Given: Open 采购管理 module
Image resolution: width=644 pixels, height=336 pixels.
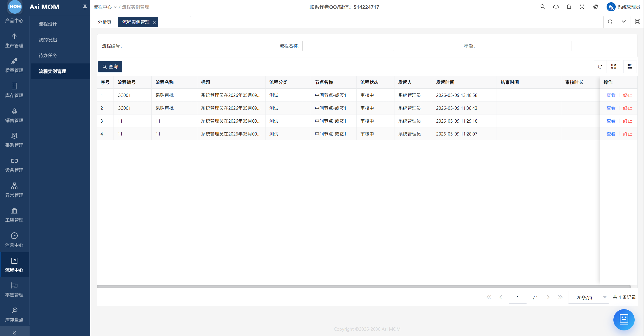Looking at the screenshot, I should 14,140.
